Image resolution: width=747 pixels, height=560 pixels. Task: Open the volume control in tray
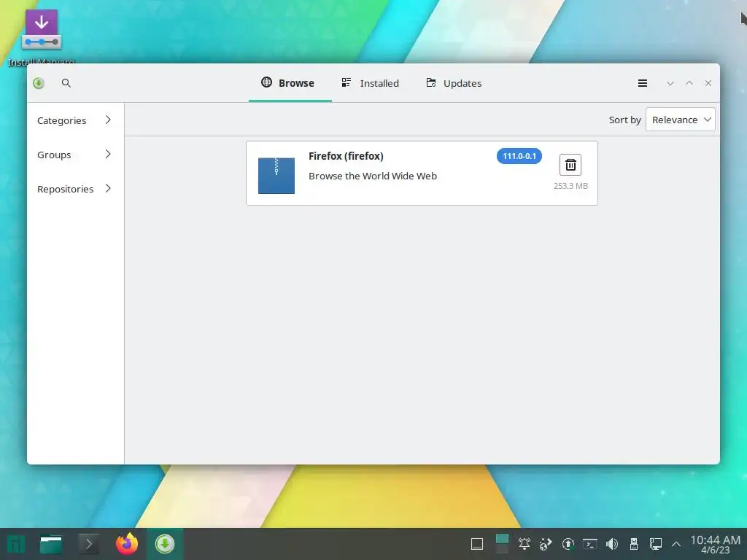612,544
